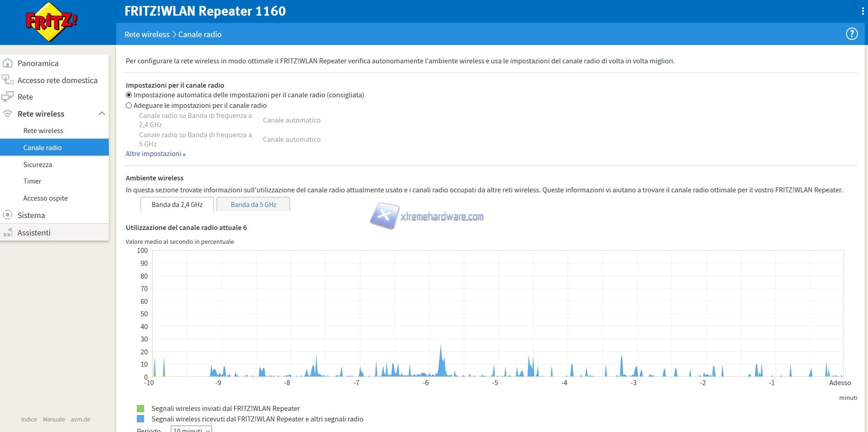
Task: Open the three-dot menu in header
Action: (x=862, y=11)
